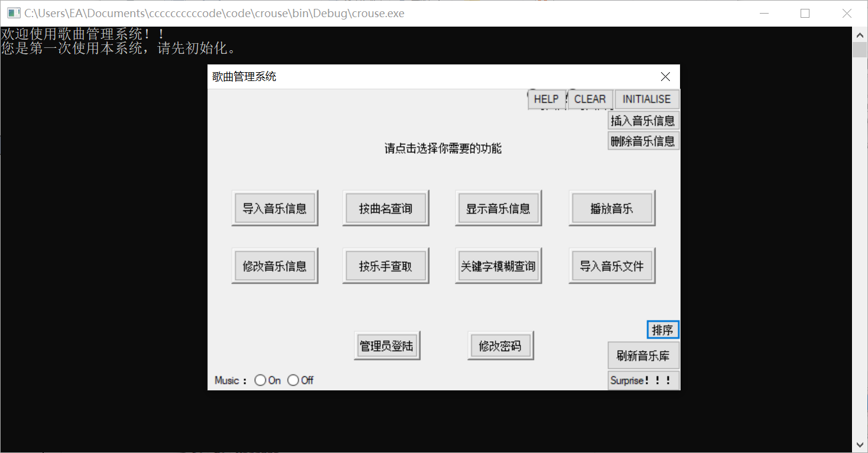Click the Surprise！！ button
Screen dimensions: 868x453
643,380
